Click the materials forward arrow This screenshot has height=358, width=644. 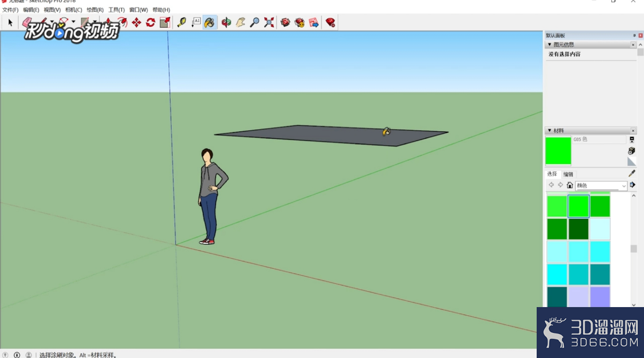(560, 185)
